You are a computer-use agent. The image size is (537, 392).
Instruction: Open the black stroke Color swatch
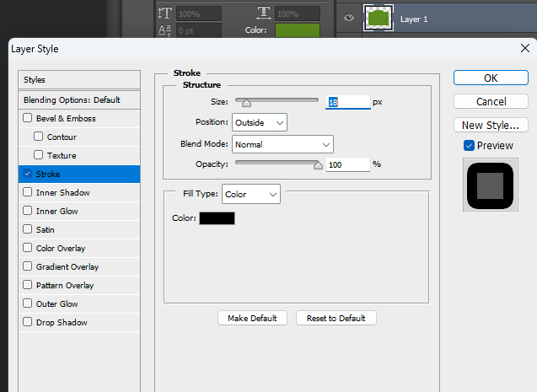point(217,218)
